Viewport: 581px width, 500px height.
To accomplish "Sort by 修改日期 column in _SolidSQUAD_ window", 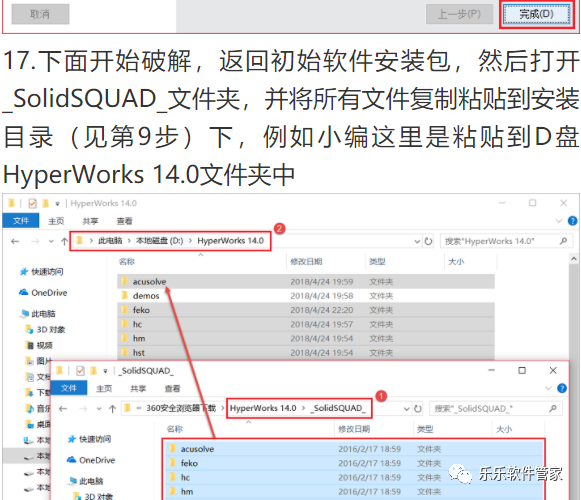I will point(354,429).
